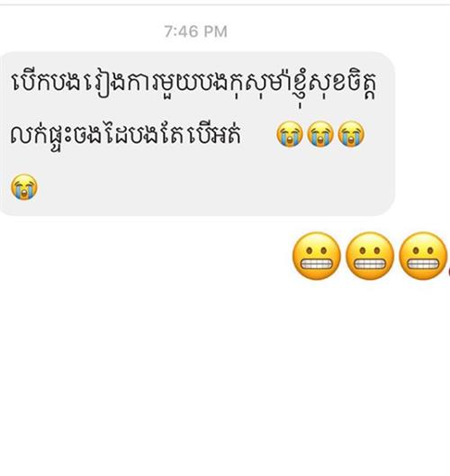Tap the first grimacing emoji in sent message

click(317, 256)
